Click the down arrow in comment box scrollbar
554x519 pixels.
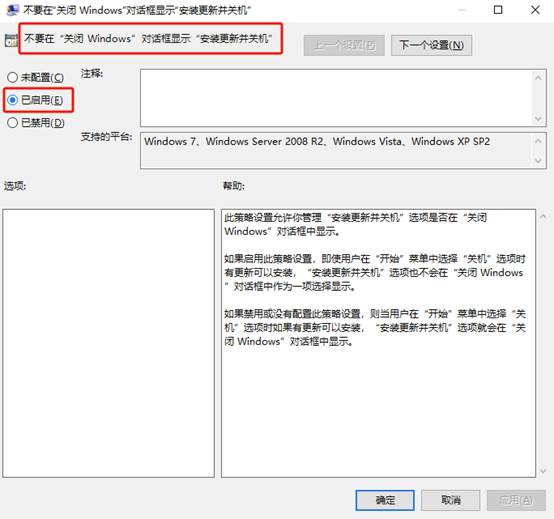538,119
